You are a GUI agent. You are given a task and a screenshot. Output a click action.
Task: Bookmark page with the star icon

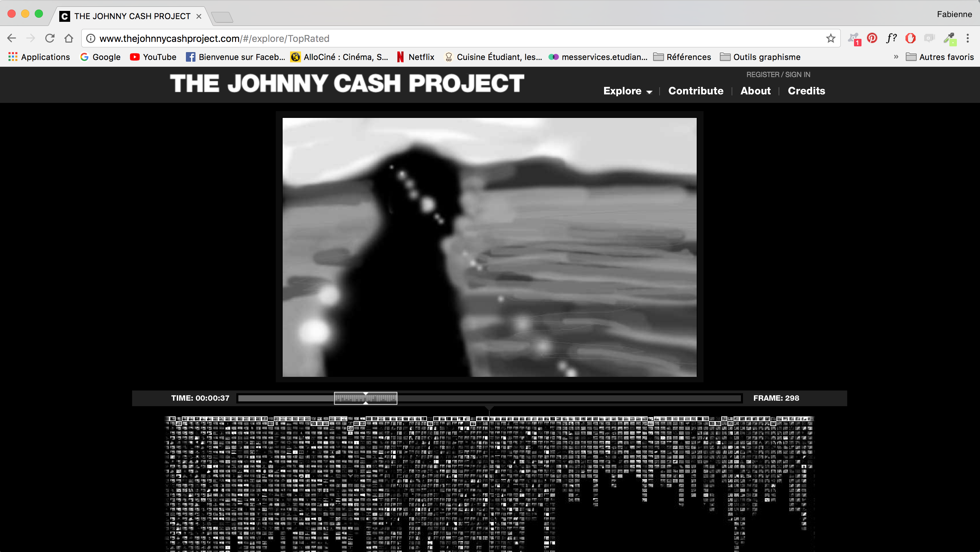tap(831, 39)
